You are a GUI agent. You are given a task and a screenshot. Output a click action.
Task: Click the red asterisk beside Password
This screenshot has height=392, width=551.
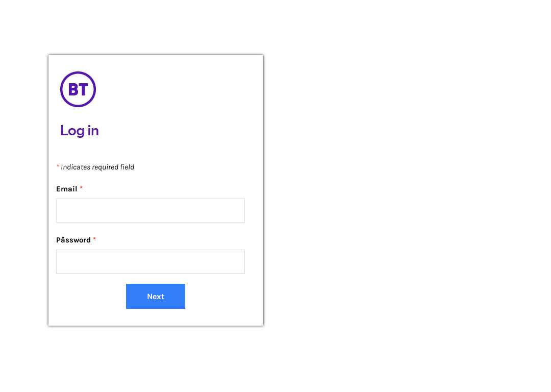pyautogui.click(x=94, y=239)
